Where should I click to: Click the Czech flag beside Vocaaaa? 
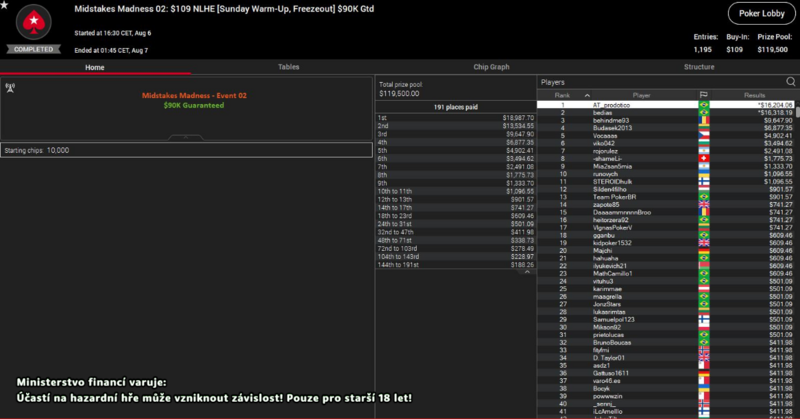(704, 135)
